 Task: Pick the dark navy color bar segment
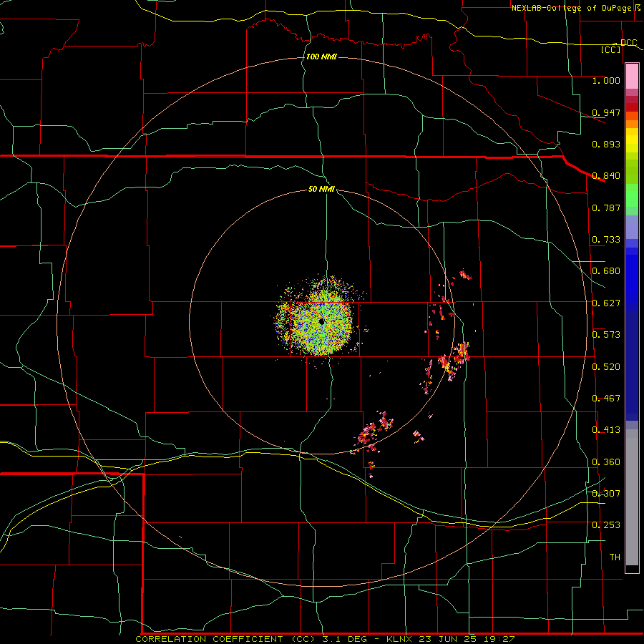[632, 366]
